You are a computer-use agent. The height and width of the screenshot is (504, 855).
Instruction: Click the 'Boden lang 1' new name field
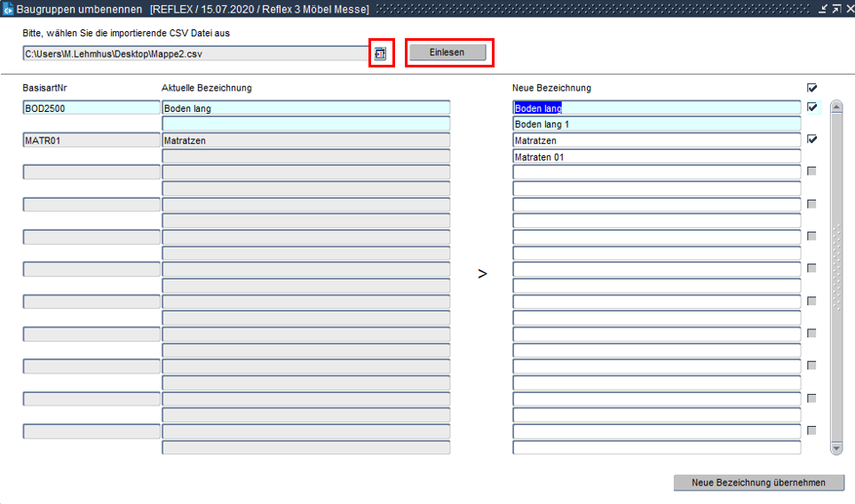[x=656, y=124]
